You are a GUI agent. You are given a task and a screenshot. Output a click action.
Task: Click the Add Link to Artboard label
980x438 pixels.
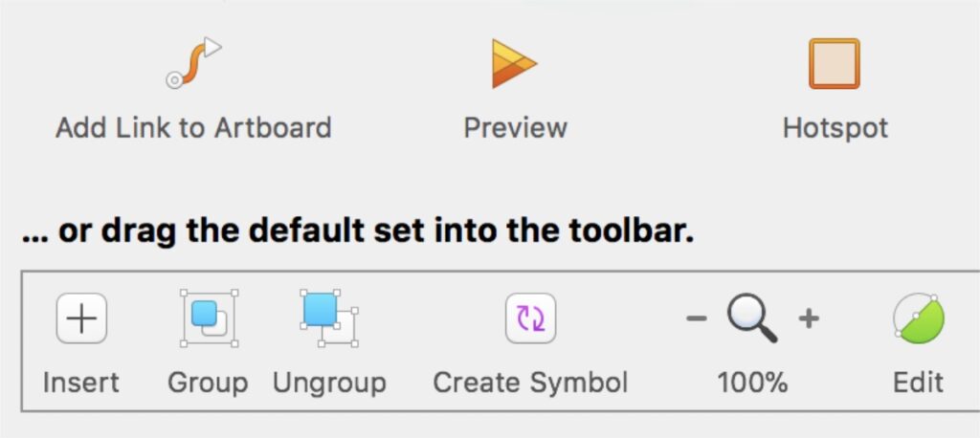click(x=193, y=128)
